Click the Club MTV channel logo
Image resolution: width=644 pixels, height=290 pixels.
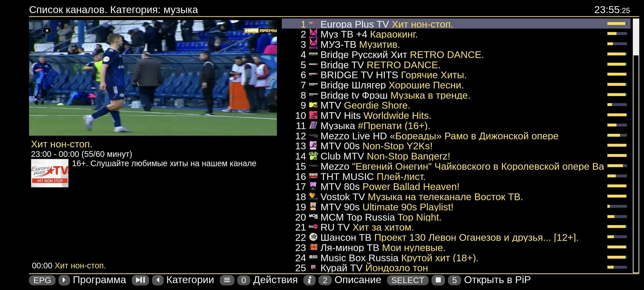pos(313,156)
